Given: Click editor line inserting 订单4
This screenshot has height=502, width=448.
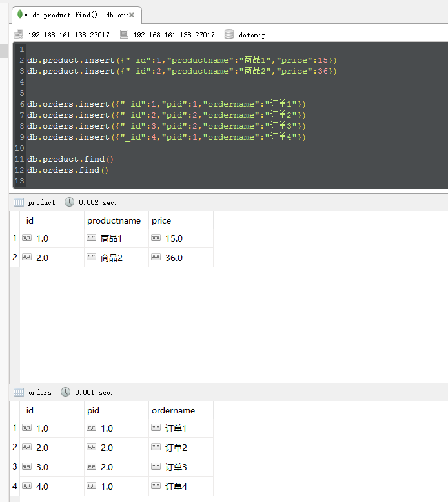Looking at the screenshot, I should (x=167, y=137).
